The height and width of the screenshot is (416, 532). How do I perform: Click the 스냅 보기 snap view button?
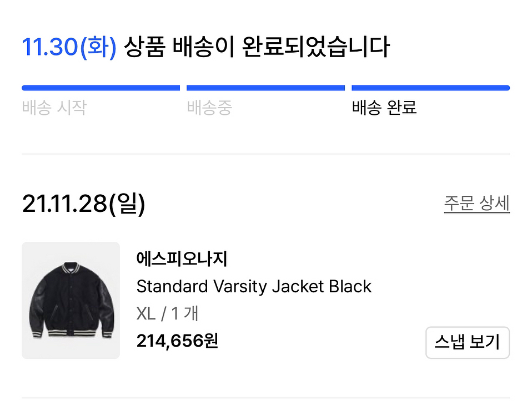click(x=468, y=343)
